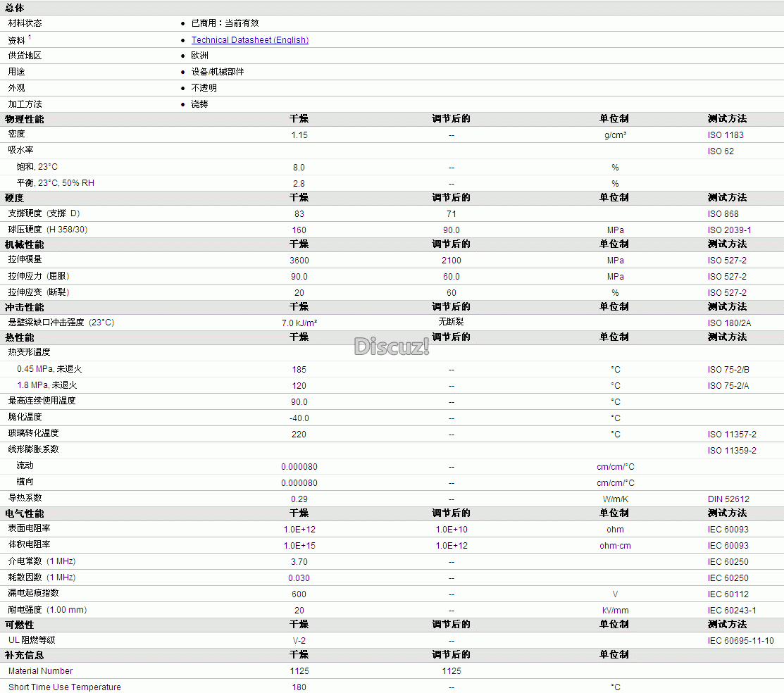Click the 机械性能 section header
Screen dimensions: 784x693
pyautogui.click(x=25, y=244)
